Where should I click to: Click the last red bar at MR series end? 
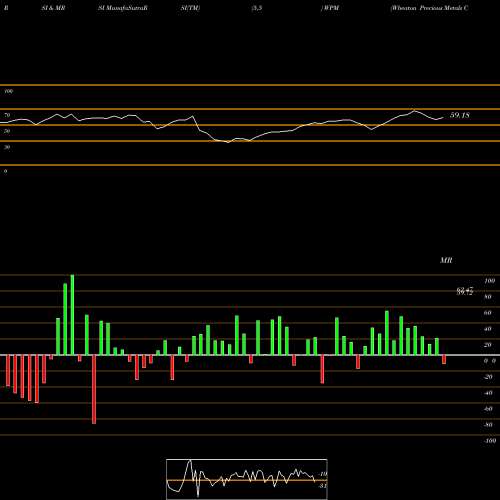coord(444,359)
